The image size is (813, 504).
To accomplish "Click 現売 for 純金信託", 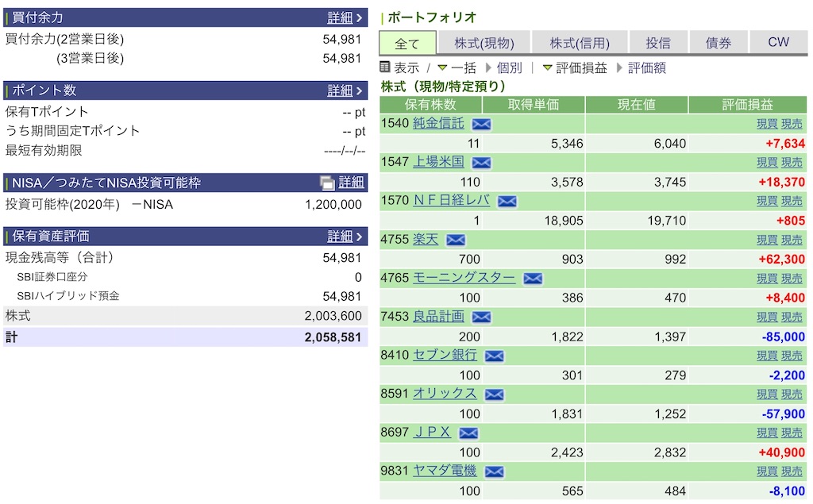I will (792, 124).
